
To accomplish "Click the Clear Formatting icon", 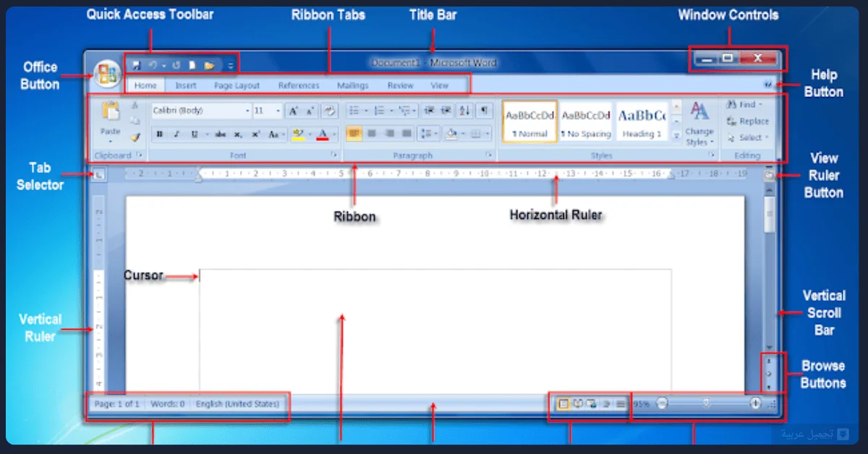I will click(x=330, y=111).
